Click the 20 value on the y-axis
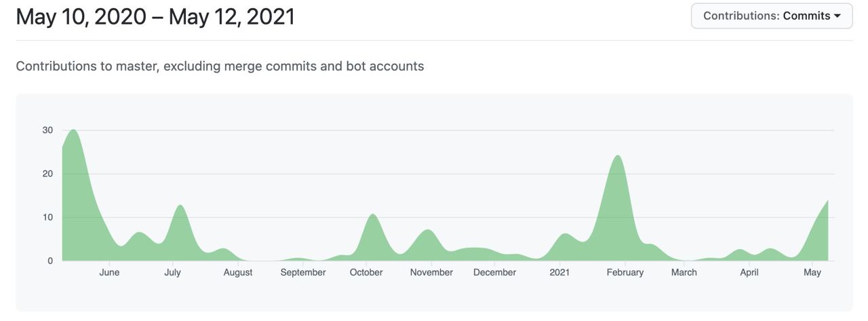This screenshot has width=868, height=321. [x=47, y=174]
